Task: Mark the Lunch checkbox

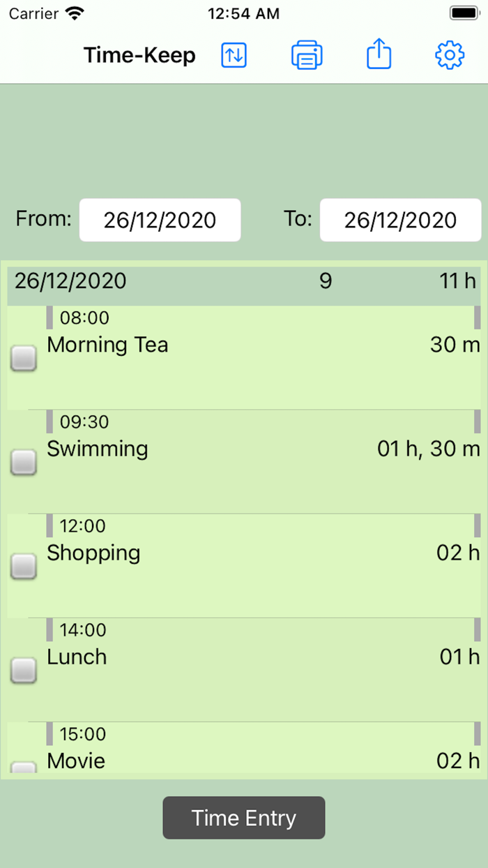Action: tap(24, 670)
